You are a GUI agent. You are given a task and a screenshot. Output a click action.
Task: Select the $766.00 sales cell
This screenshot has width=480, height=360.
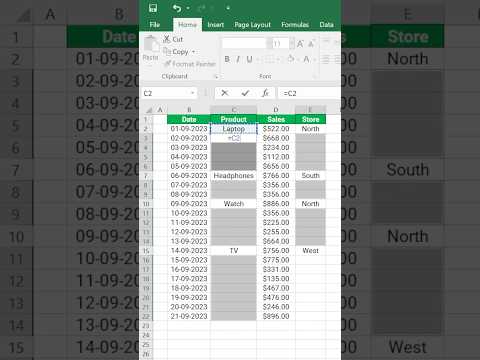pyautogui.click(x=276, y=175)
